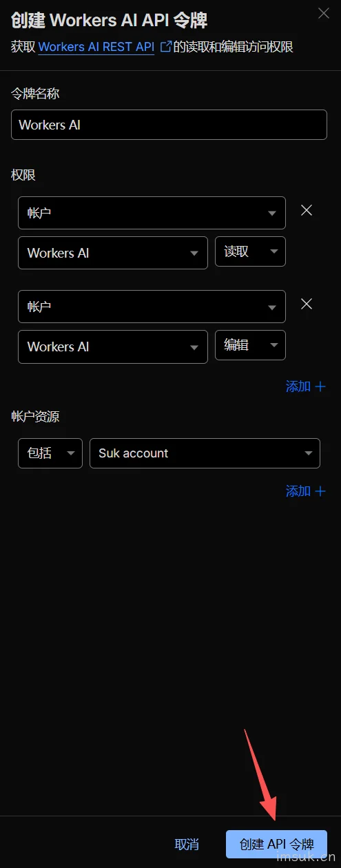Remove the 编辑 permission row with its X icon
This screenshot has height=868, width=341.
[x=307, y=304]
